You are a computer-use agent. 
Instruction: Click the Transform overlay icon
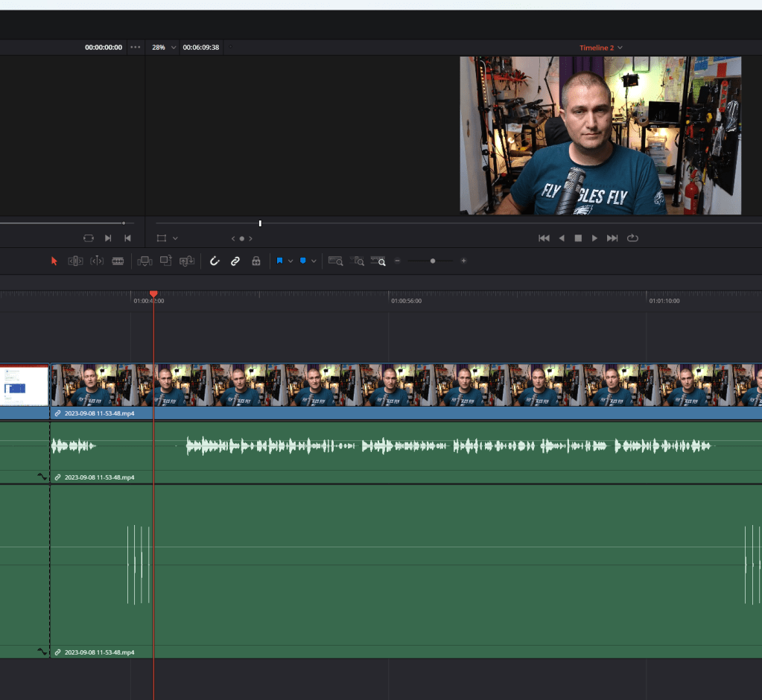pos(162,238)
